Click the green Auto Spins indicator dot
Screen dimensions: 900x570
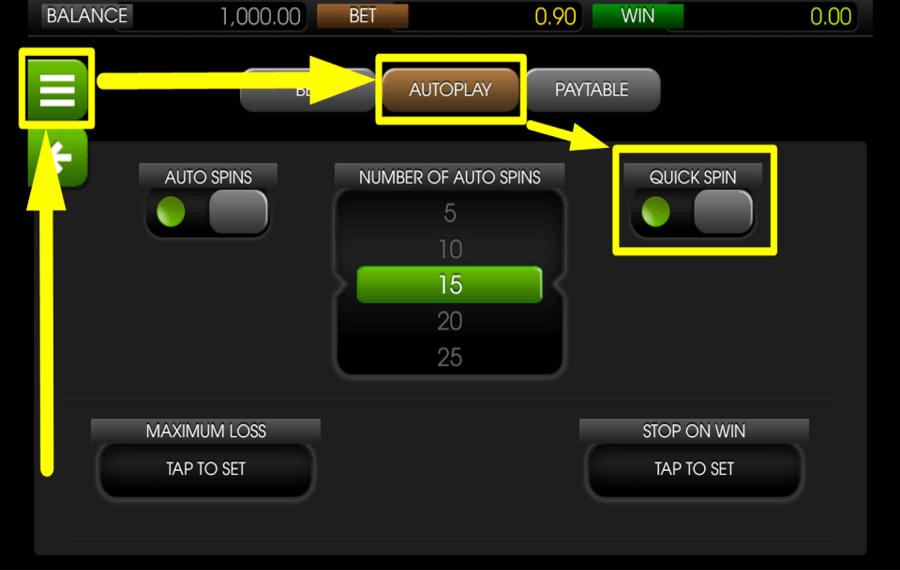[x=171, y=212]
